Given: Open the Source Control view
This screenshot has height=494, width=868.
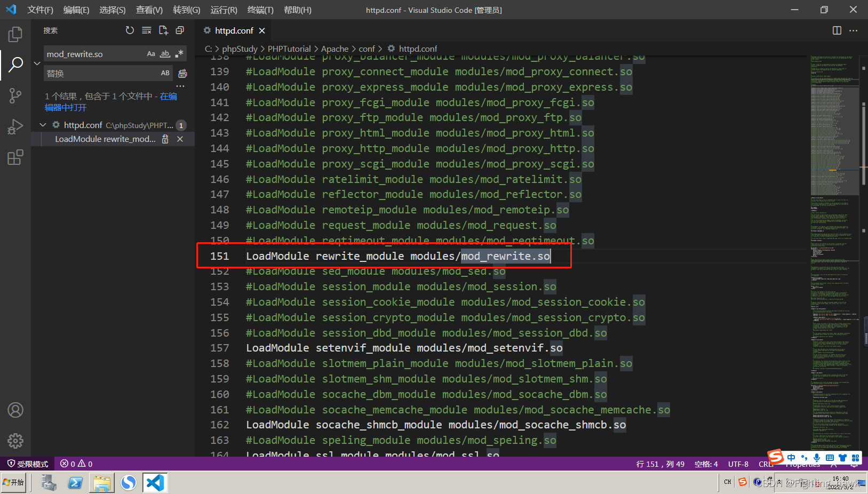Looking at the screenshot, I should point(15,95).
